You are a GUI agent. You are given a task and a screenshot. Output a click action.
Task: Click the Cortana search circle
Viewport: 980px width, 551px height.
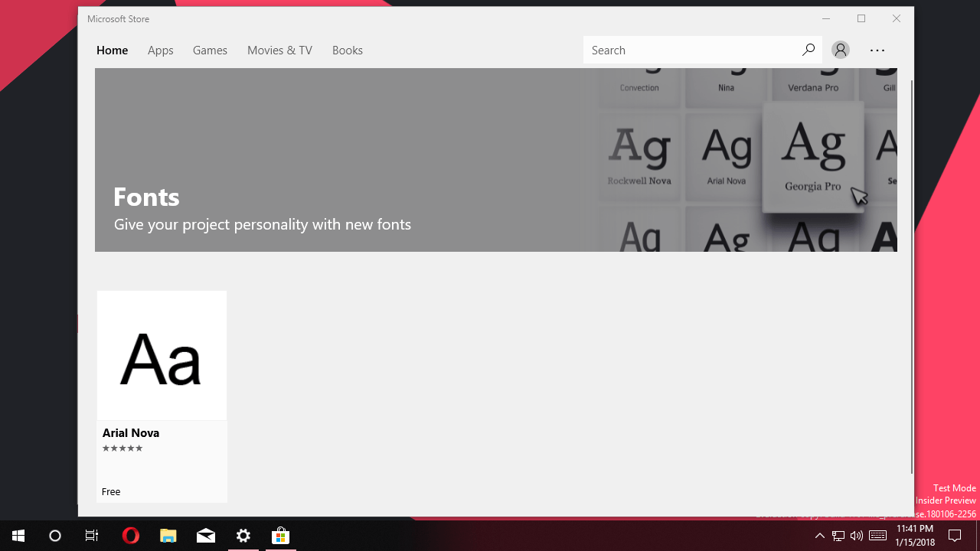pyautogui.click(x=54, y=536)
